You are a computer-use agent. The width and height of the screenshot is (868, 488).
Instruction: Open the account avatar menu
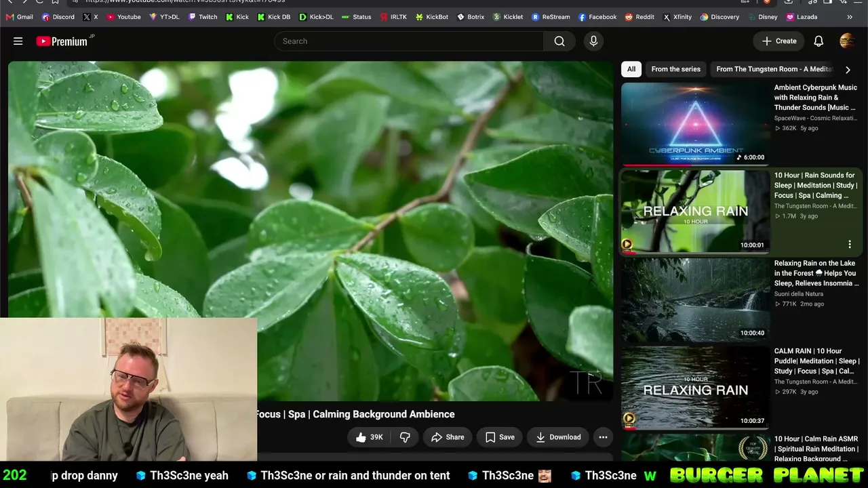847,41
